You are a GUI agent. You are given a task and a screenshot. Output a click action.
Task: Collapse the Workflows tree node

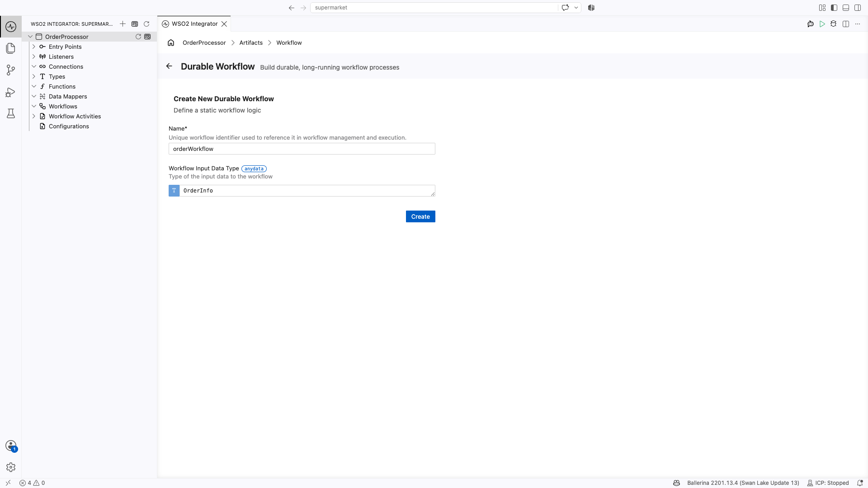(x=34, y=106)
